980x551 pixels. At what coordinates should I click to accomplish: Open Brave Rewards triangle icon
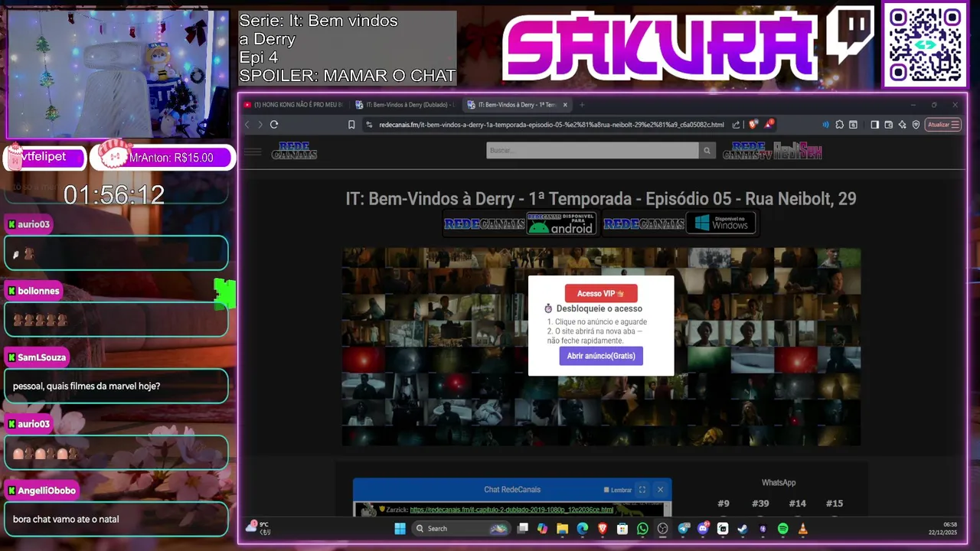click(769, 125)
